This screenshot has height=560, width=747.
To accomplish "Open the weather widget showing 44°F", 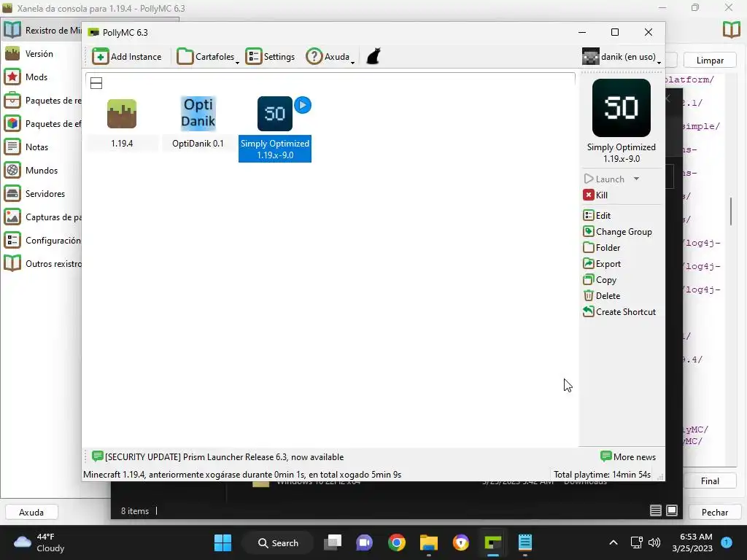I will (39, 542).
